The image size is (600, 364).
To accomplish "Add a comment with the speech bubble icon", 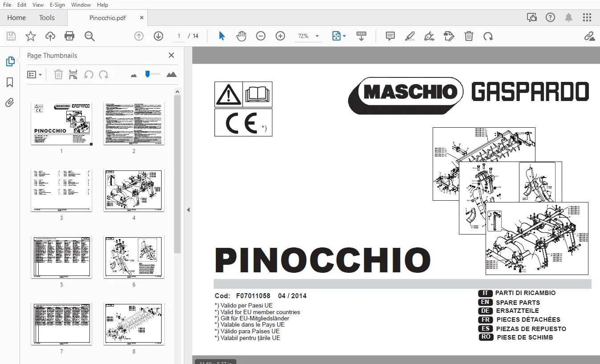I will pyautogui.click(x=390, y=36).
